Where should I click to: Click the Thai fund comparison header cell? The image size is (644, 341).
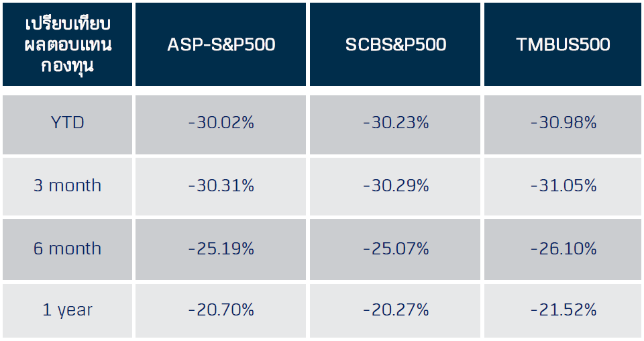coord(67,45)
